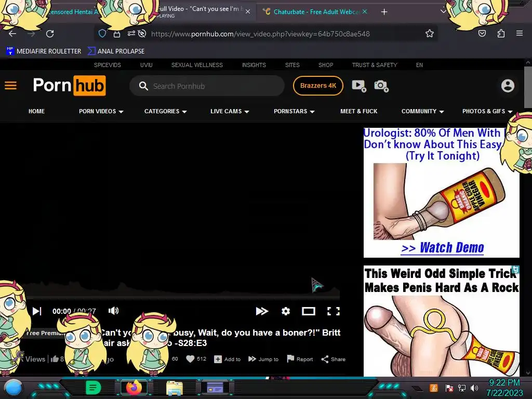Open the browser extensions puzzle icon
This screenshot has height=399, width=532.
[x=501, y=33]
